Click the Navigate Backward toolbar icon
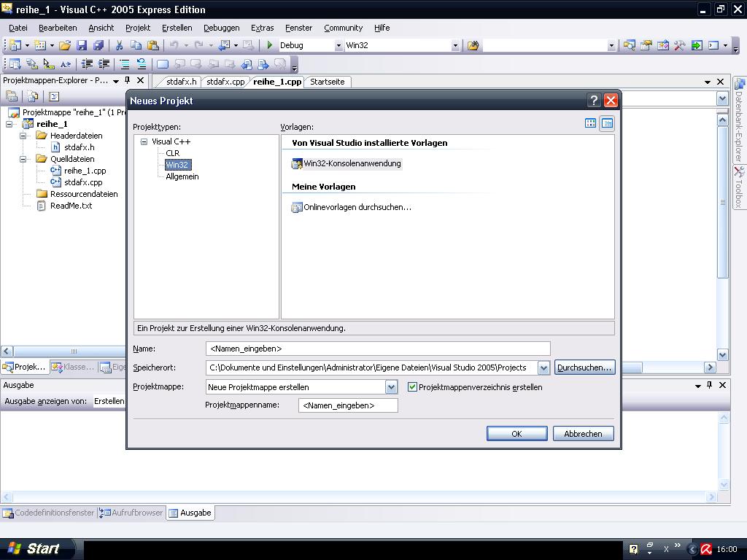The width and height of the screenshot is (747, 560). tap(223, 45)
